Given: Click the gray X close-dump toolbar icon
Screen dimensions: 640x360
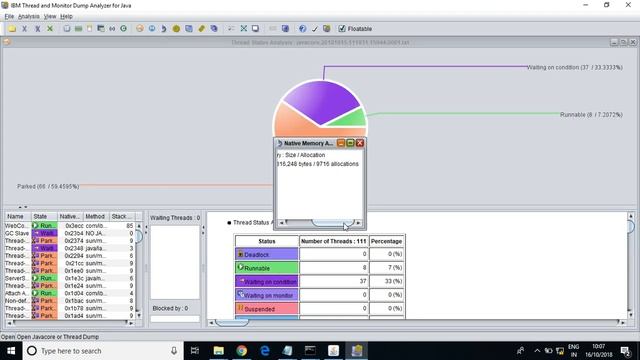Looking at the screenshot, I should pyautogui.click(x=24, y=29).
